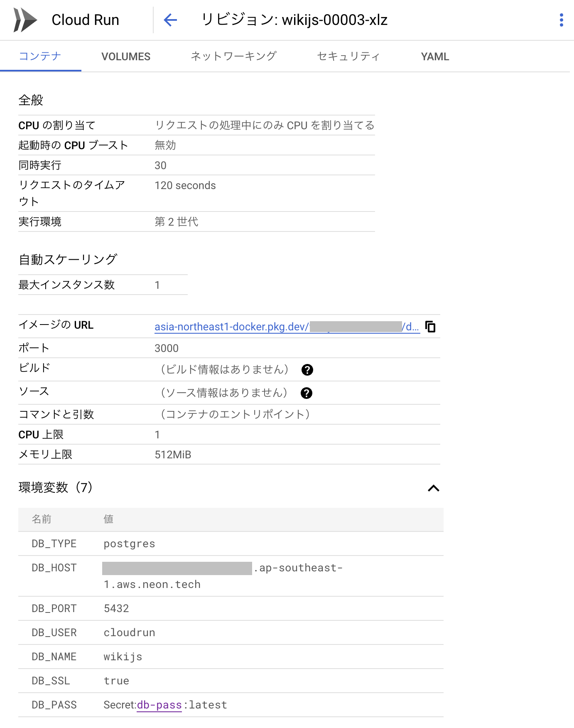The width and height of the screenshot is (574, 728).
Task: Open the db-pass secret link
Action: (159, 705)
